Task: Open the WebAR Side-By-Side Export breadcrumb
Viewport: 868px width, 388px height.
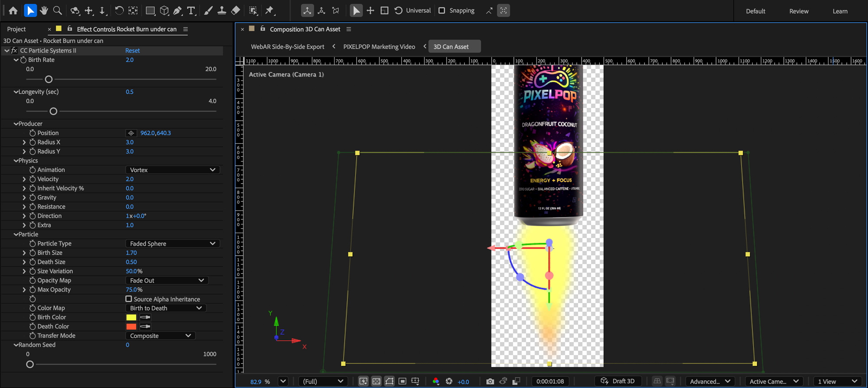Action: click(x=287, y=46)
